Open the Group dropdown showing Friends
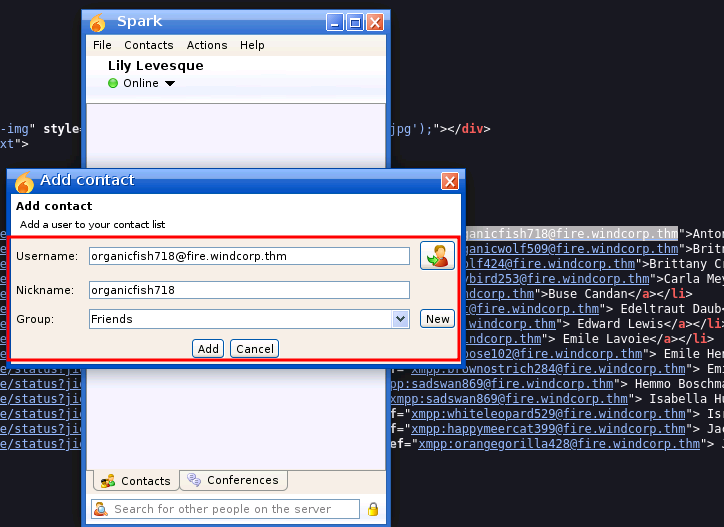This screenshot has width=724, height=527. click(x=400, y=319)
